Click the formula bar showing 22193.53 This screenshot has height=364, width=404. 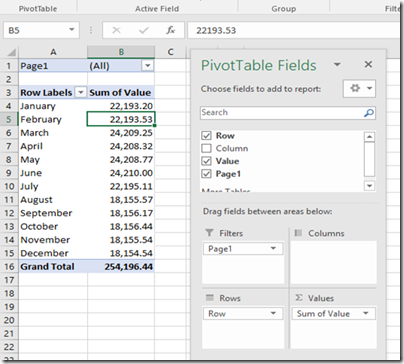tap(293, 30)
